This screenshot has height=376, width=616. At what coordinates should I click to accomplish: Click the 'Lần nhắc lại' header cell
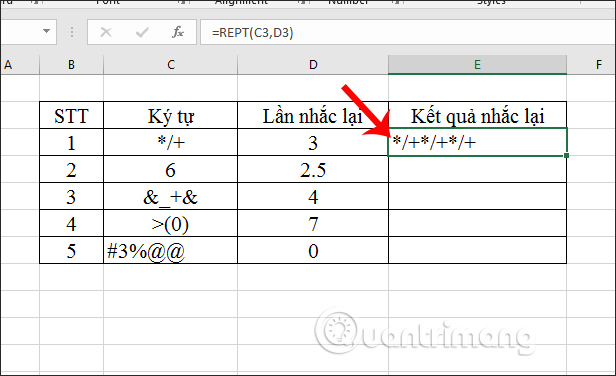coord(313,116)
